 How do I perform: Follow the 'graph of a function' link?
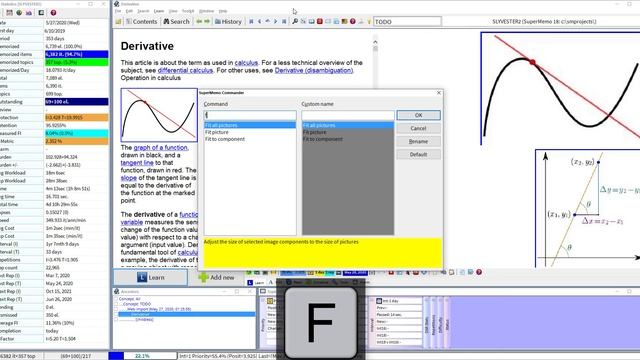click(x=160, y=147)
